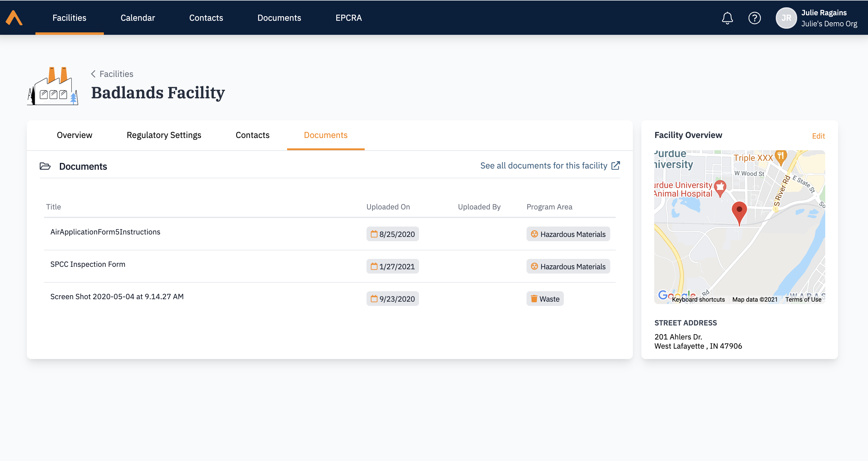Click the open folder icon next to Documents heading
The image size is (868, 461).
point(45,166)
